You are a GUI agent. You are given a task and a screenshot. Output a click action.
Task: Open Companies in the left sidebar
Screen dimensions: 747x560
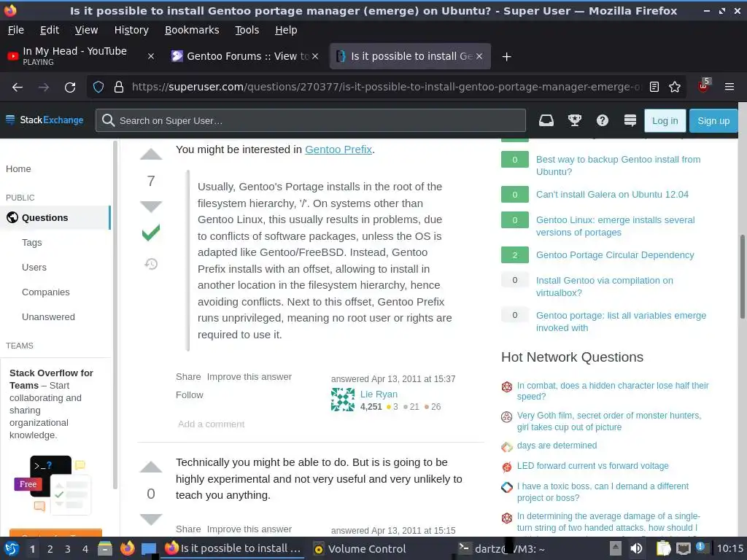coord(46,292)
